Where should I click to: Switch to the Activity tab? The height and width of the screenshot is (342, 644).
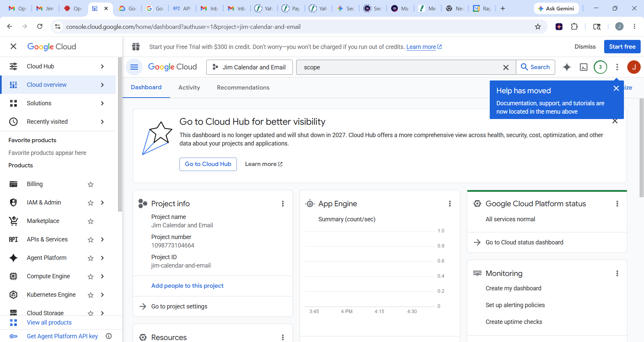pyautogui.click(x=189, y=88)
